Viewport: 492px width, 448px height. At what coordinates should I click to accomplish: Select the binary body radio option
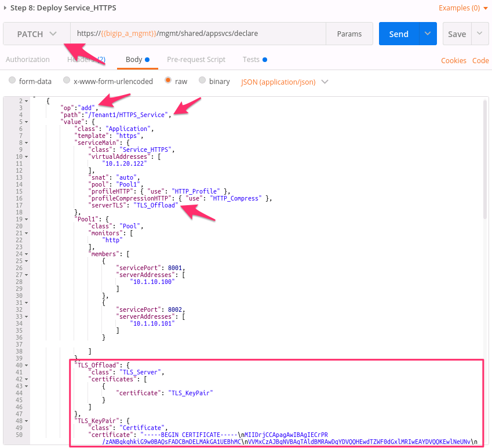pos(202,81)
